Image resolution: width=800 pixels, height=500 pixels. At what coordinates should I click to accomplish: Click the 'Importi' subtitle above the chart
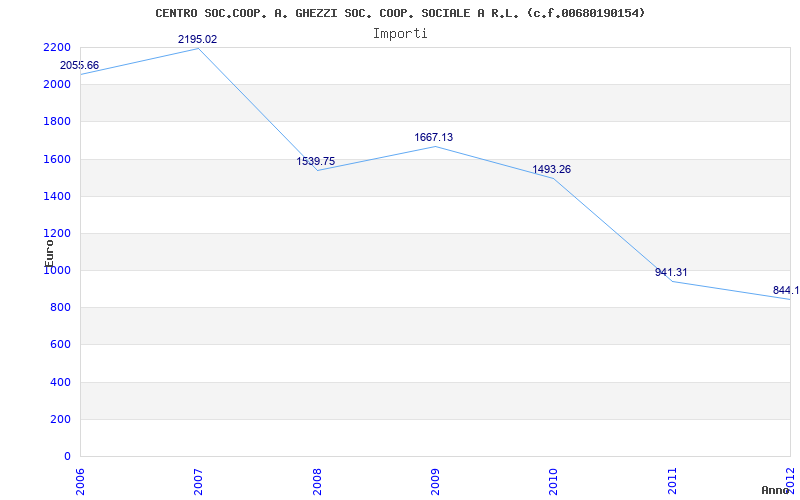click(x=400, y=33)
